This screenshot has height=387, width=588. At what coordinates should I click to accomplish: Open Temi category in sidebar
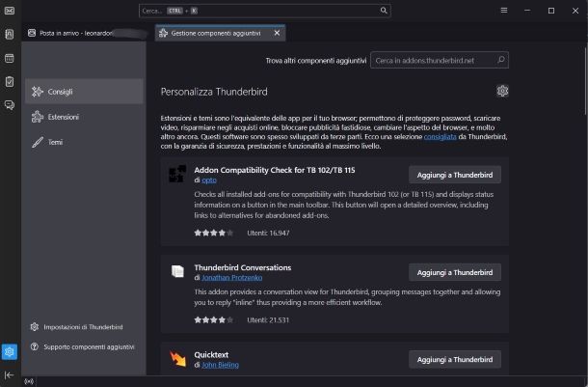[x=84, y=142]
